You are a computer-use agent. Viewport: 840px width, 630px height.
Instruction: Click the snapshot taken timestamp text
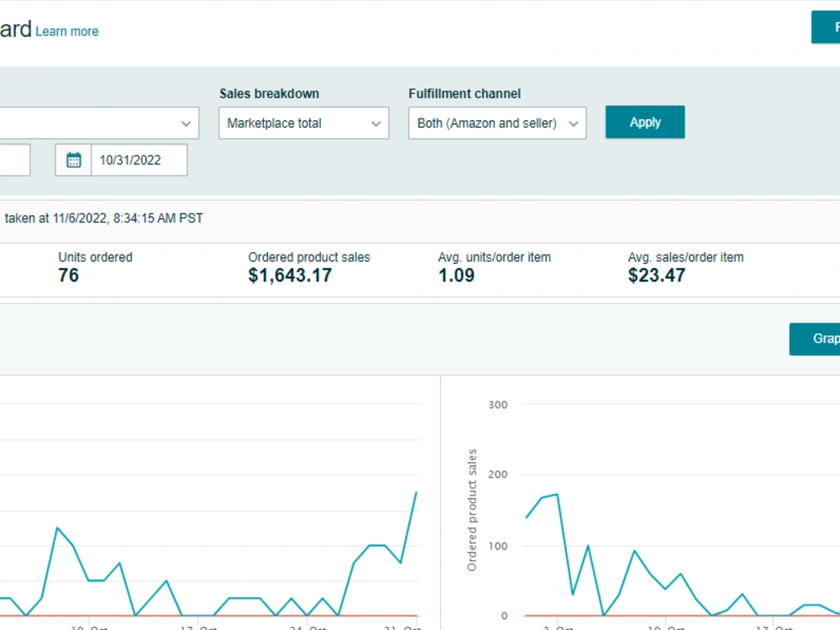coord(104,218)
